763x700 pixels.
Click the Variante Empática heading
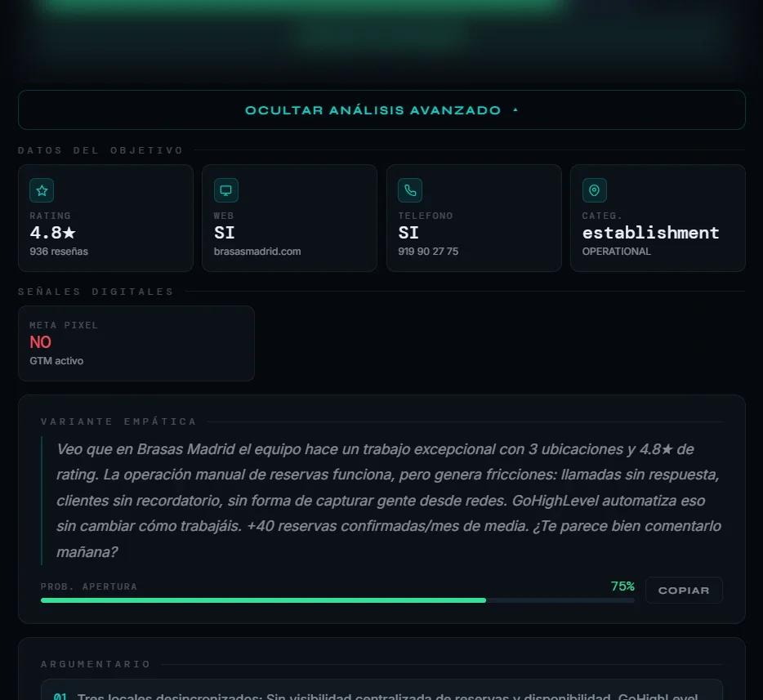coord(118,421)
